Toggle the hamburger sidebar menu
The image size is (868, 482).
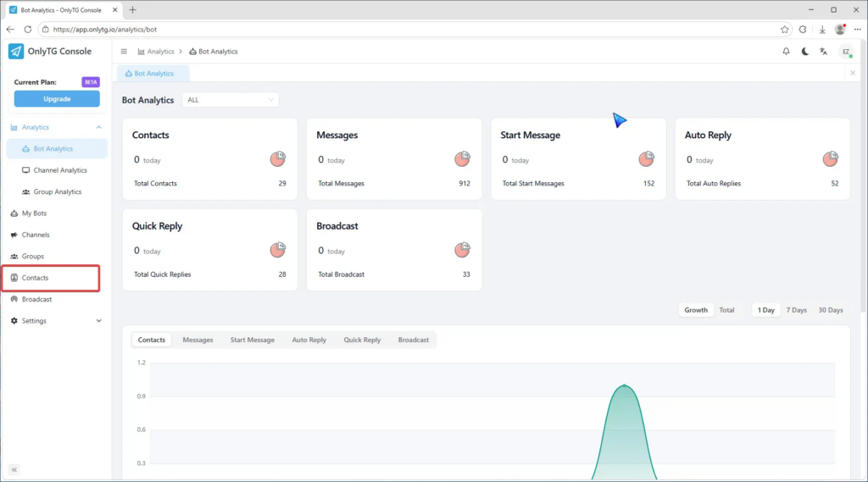click(124, 52)
